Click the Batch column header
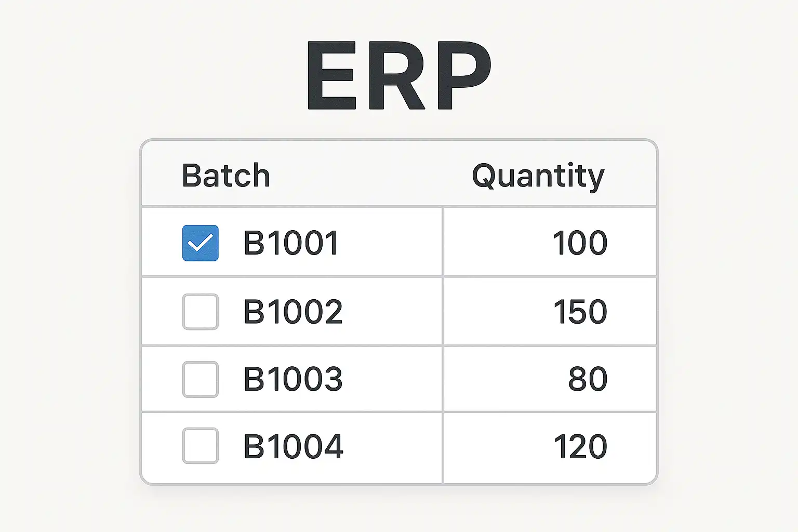 tap(226, 176)
